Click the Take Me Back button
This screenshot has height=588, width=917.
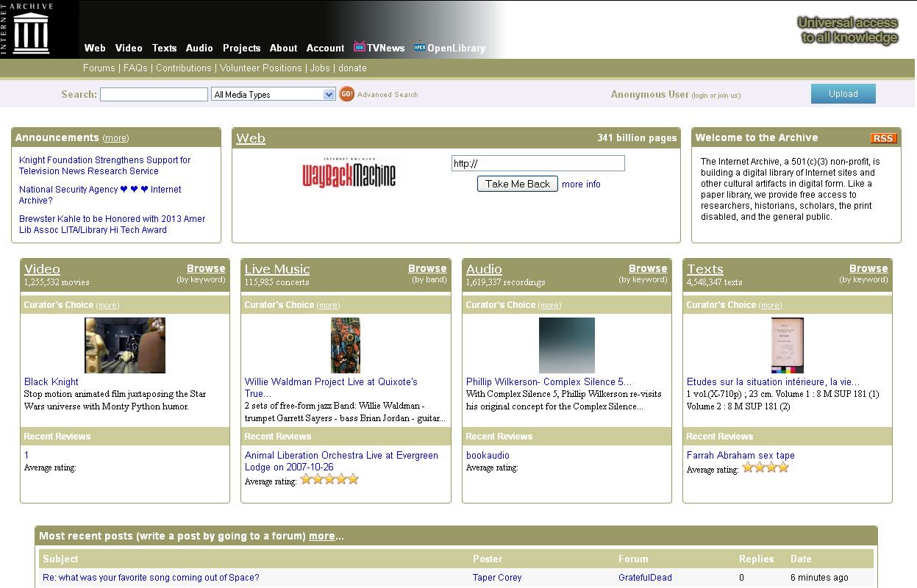pos(518,184)
